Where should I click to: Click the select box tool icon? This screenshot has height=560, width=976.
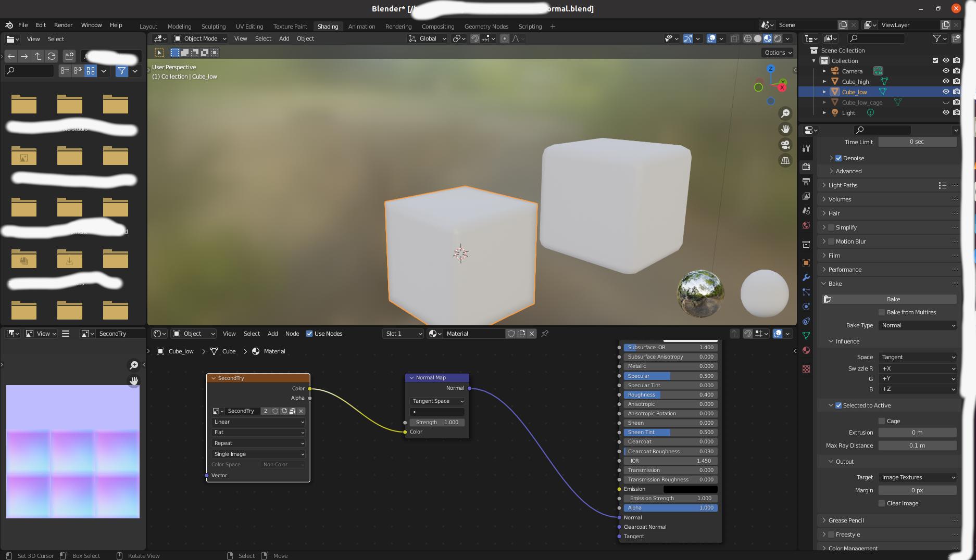[x=159, y=53]
